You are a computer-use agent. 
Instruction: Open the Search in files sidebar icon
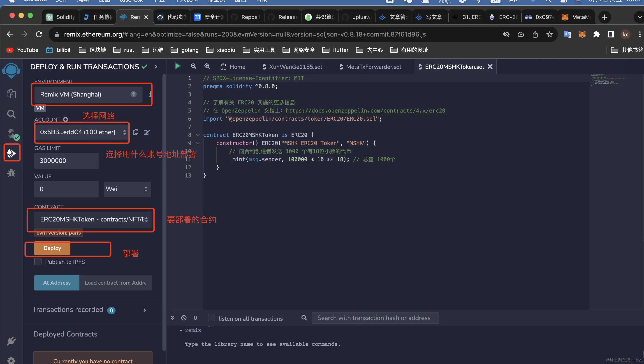[x=11, y=114]
